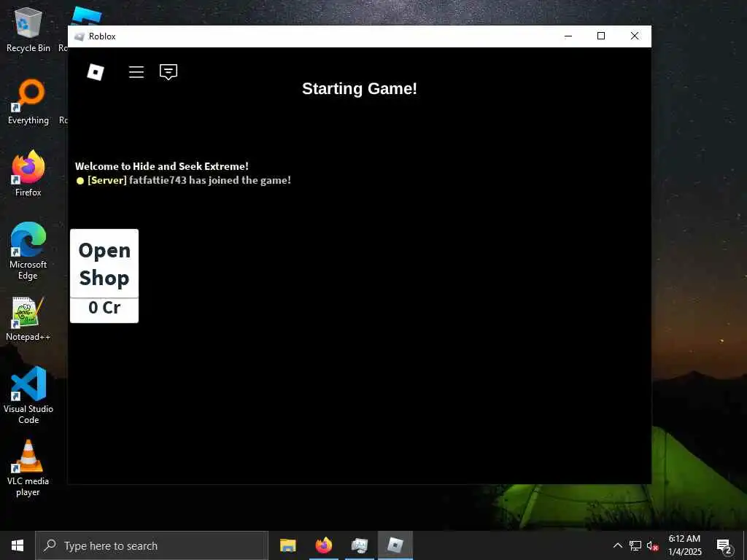Select the Visual Studio Code desktop shortcut
The height and width of the screenshot is (560, 747).
point(28,395)
